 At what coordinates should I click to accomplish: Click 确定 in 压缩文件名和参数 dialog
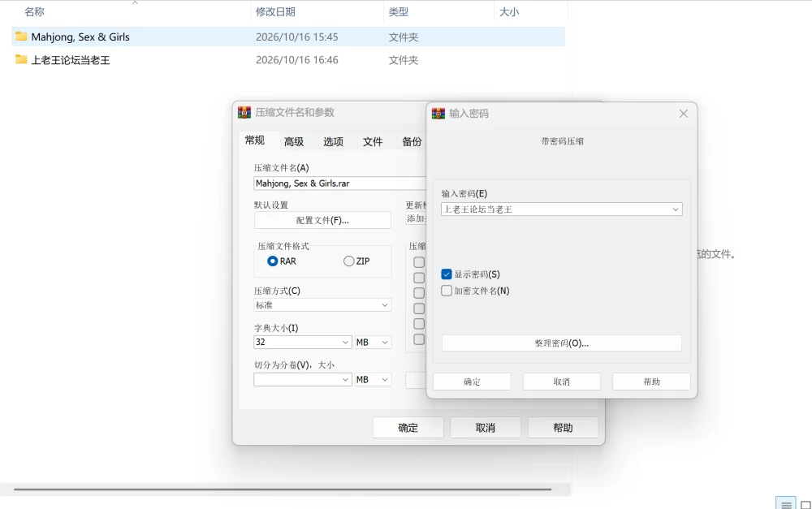408,428
